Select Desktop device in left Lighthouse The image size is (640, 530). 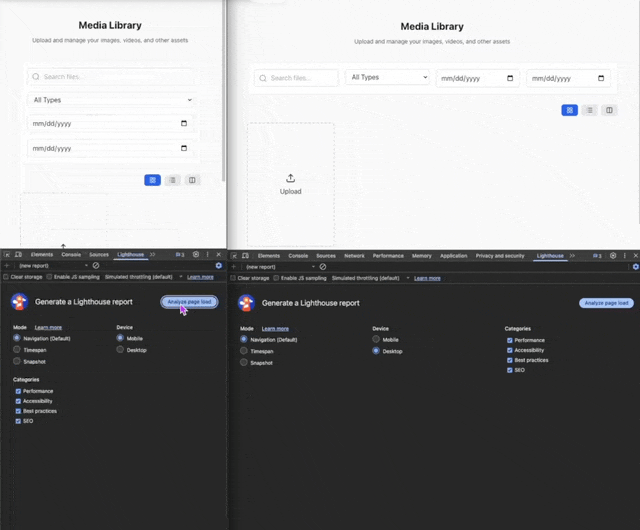pos(120,350)
